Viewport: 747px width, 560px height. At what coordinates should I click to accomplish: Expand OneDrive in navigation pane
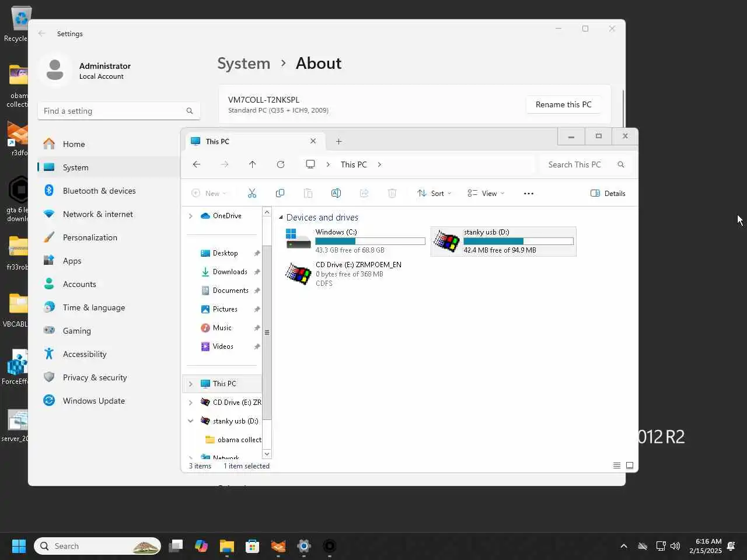[190, 216]
